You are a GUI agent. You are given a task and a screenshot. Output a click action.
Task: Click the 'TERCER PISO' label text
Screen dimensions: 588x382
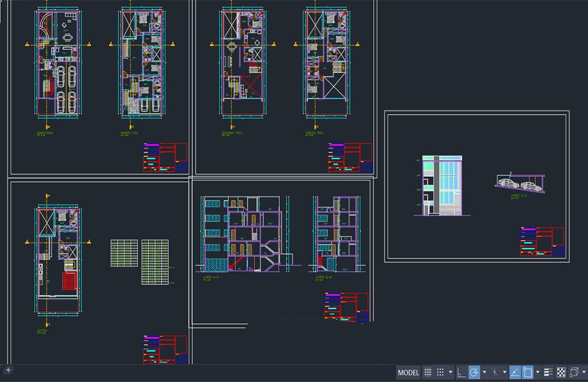pyautogui.click(x=314, y=133)
